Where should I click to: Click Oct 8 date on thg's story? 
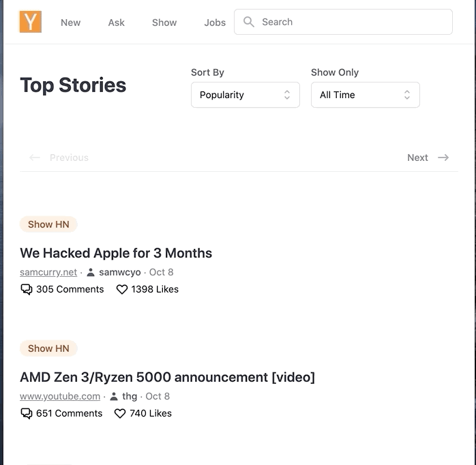(x=158, y=396)
